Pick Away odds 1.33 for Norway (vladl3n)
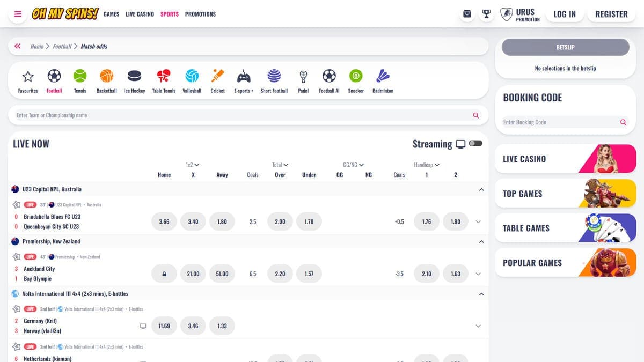The height and width of the screenshot is (362, 644). [x=222, y=326]
